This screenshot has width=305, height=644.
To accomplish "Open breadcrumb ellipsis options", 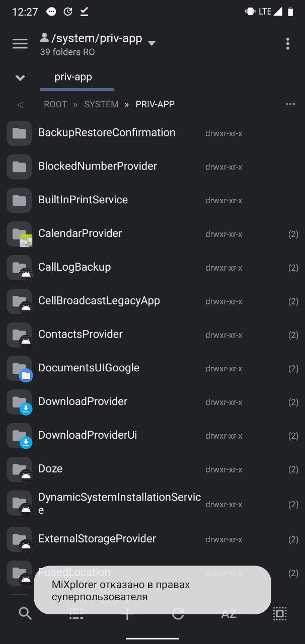I will [x=290, y=104].
